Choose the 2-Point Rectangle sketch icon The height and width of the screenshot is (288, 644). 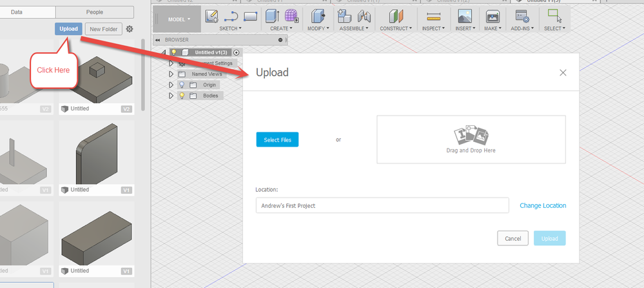click(250, 16)
